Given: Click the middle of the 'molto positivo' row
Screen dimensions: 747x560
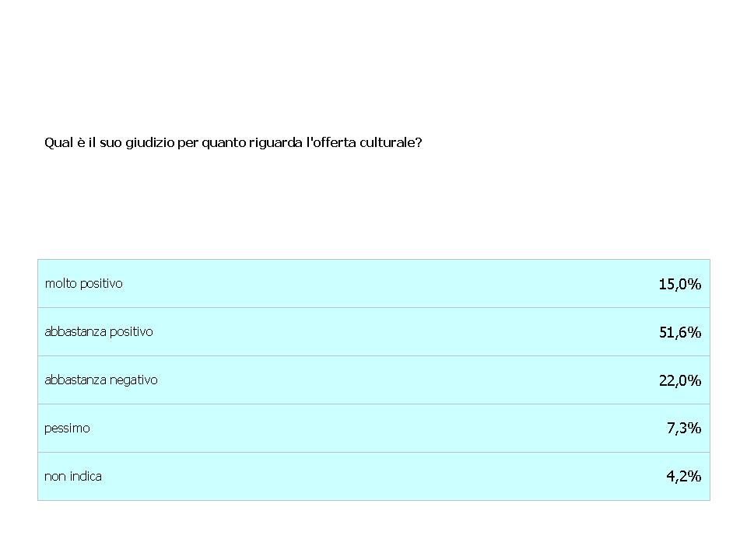Looking at the screenshot, I should click(x=374, y=284).
